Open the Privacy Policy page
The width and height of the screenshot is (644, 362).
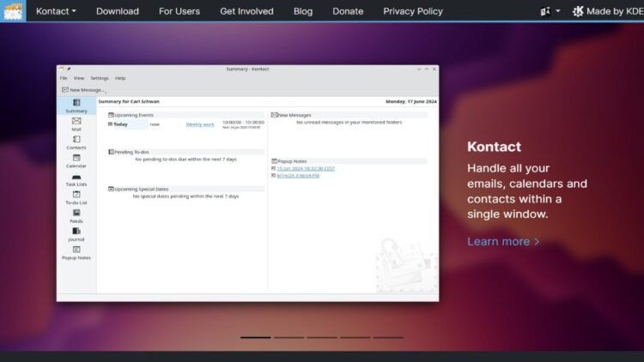point(413,11)
